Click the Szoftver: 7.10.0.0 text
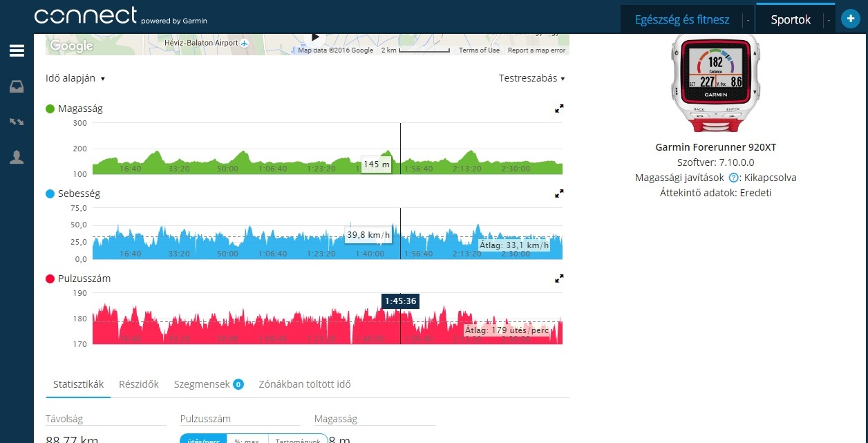The image size is (868, 443). 715,162
